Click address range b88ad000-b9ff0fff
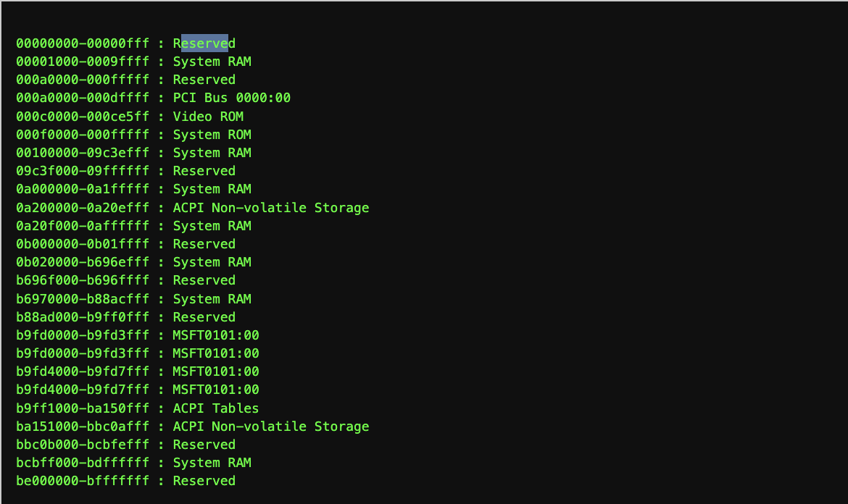Viewport: 848px width, 504px height. 83,317
